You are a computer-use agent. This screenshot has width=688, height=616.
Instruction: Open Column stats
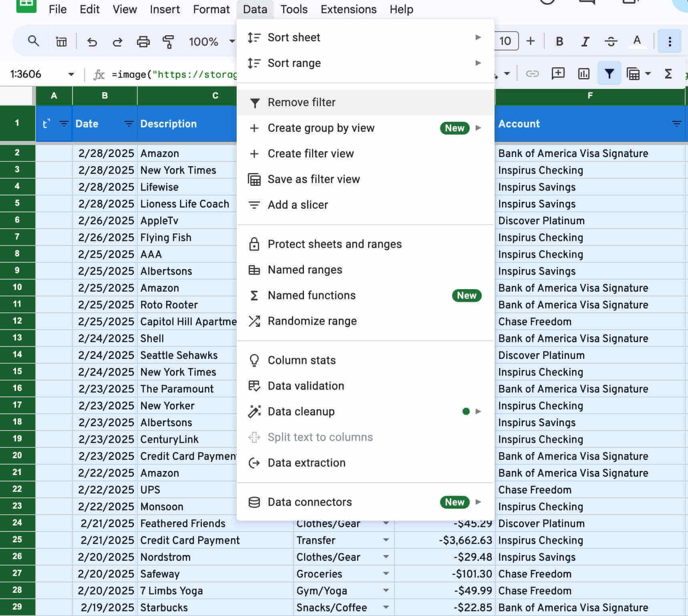pos(365,360)
